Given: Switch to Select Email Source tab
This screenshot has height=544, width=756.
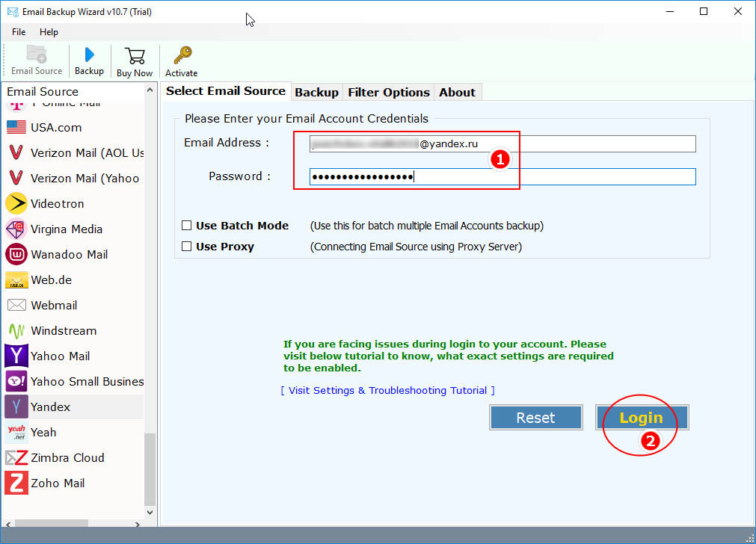Looking at the screenshot, I should (226, 91).
